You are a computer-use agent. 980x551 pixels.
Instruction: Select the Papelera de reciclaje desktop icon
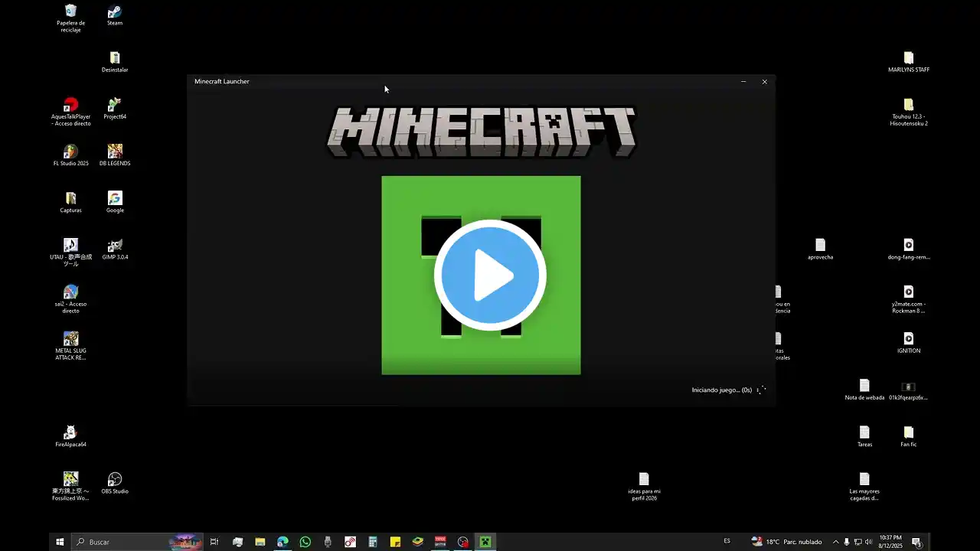[70, 17]
